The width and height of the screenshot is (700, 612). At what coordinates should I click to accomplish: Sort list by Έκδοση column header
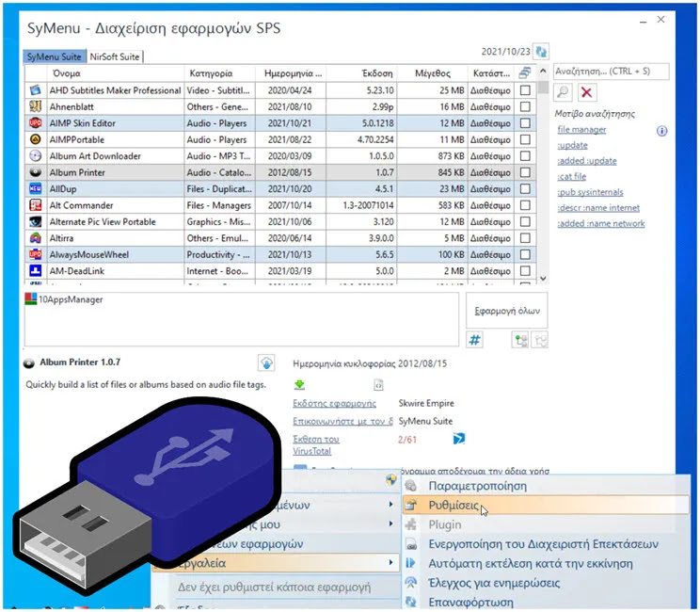coord(361,73)
